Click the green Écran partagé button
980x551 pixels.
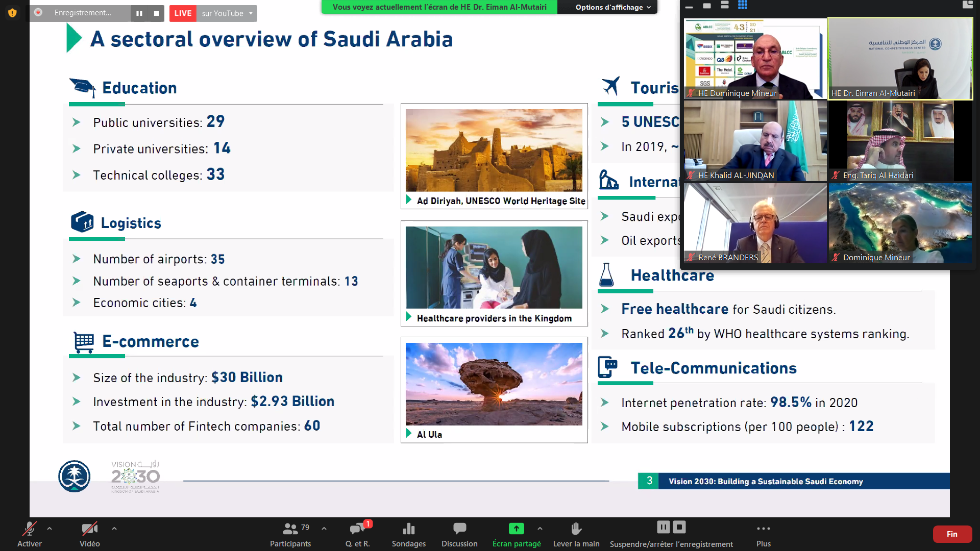click(517, 534)
